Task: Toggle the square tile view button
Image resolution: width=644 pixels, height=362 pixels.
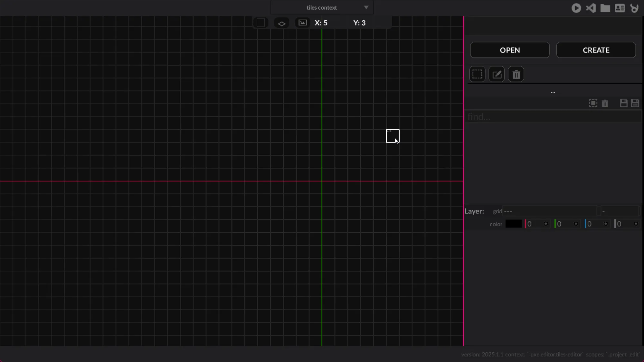Action: tap(261, 23)
